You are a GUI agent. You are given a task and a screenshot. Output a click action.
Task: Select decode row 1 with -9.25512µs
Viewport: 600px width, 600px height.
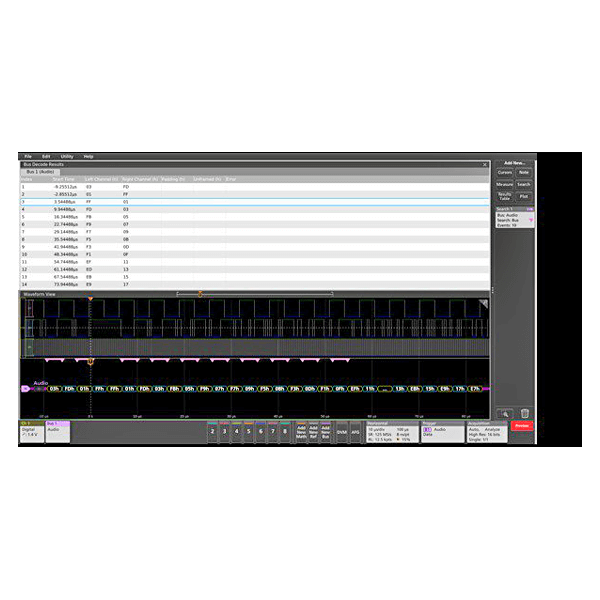click(x=255, y=187)
